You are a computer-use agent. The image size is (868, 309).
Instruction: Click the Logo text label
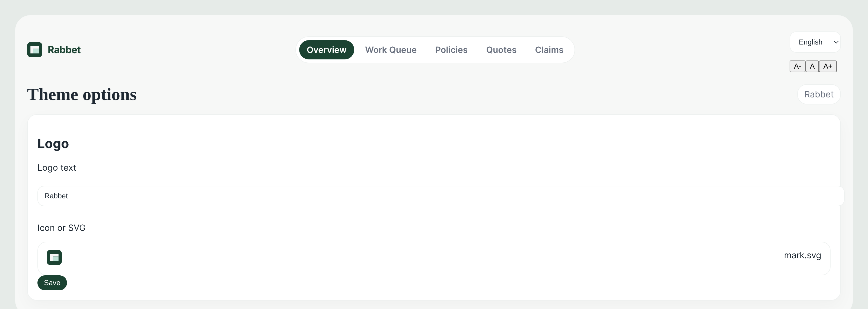57,168
